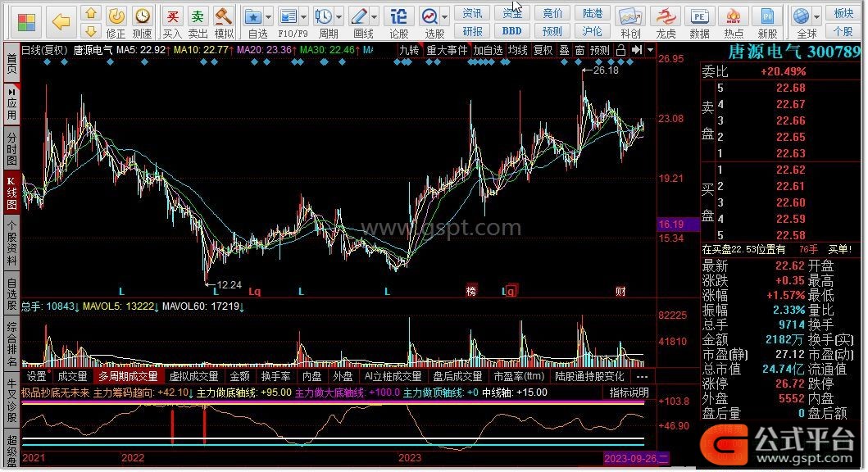The height and width of the screenshot is (472, 868).
Task: Open the 分时图 sidebar tab
Action: (x=11, y=149)
